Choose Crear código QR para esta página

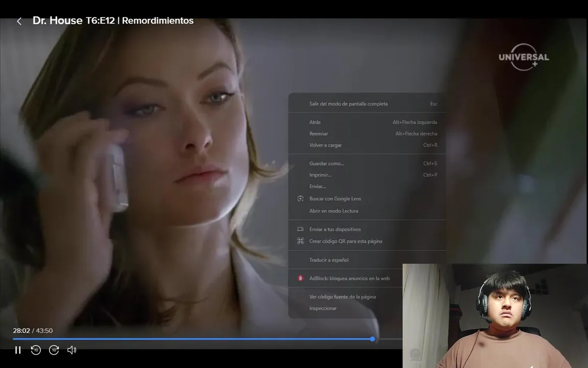point(367,241)
